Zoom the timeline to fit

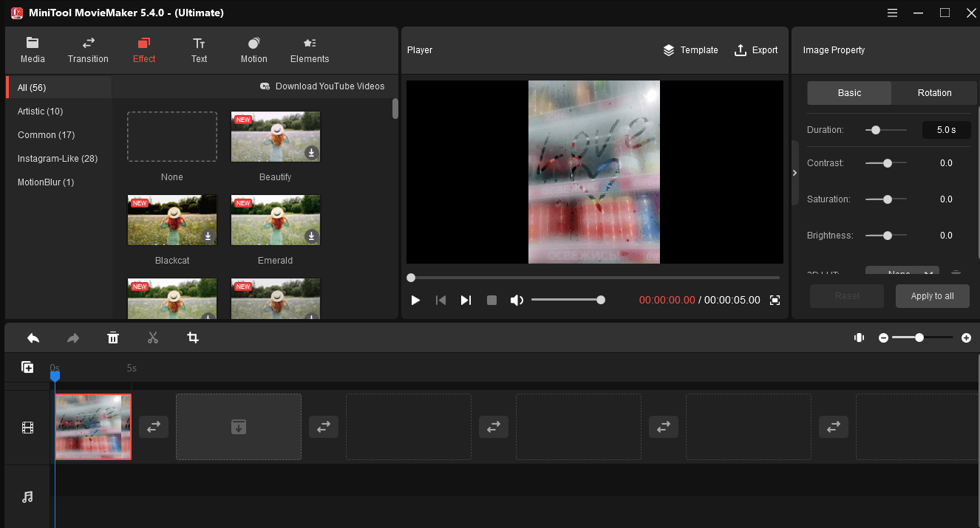tap(859, 337)
